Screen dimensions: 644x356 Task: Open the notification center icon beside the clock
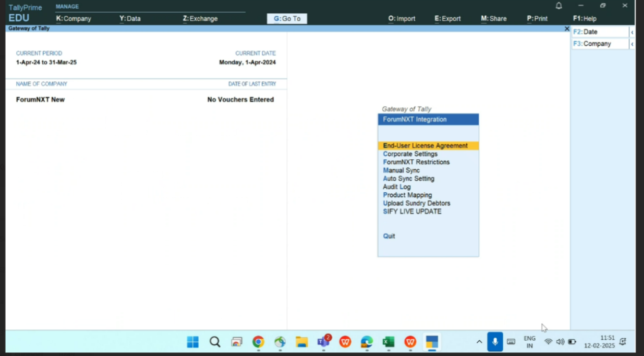(x=623, y=342)
